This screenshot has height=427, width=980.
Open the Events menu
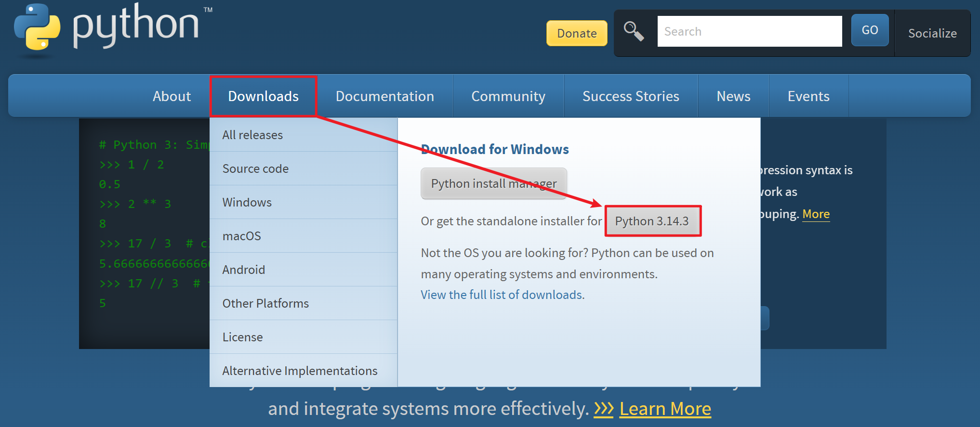[x=808, y=96]
